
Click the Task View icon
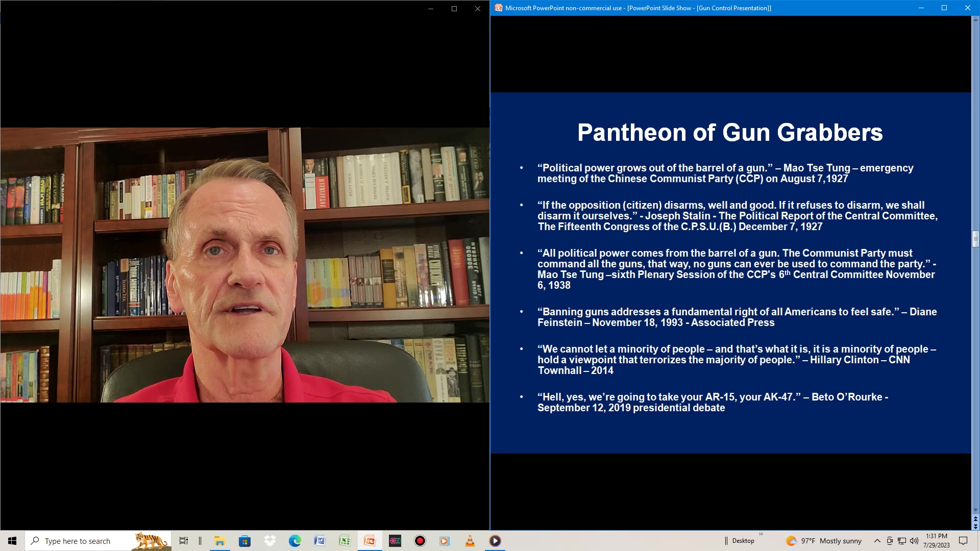183,541
